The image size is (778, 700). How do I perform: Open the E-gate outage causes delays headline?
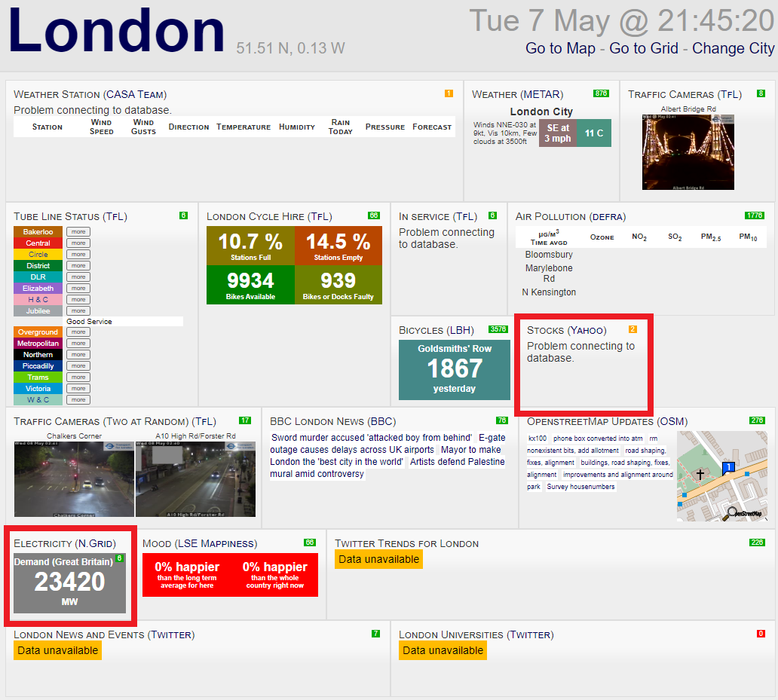pos(387,444)
